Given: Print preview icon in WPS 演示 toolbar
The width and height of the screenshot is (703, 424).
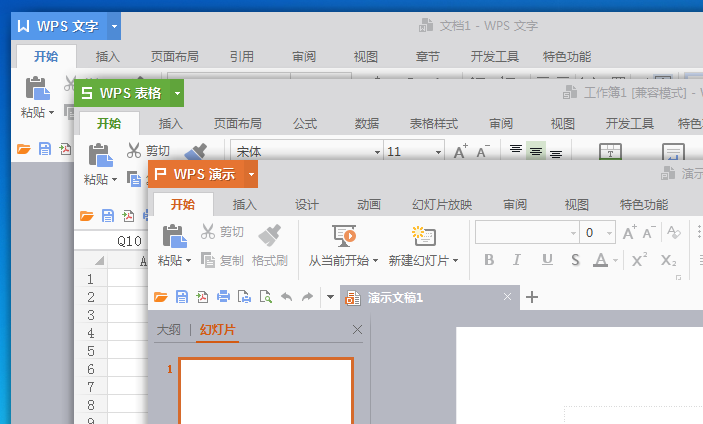Looking at the screenshot, I should pos(265,297).
